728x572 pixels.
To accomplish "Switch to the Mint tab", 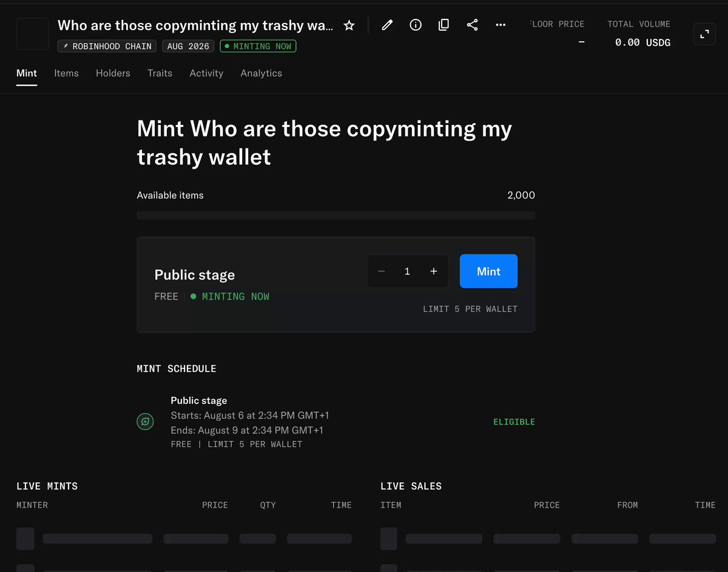I will coord(27,73).
